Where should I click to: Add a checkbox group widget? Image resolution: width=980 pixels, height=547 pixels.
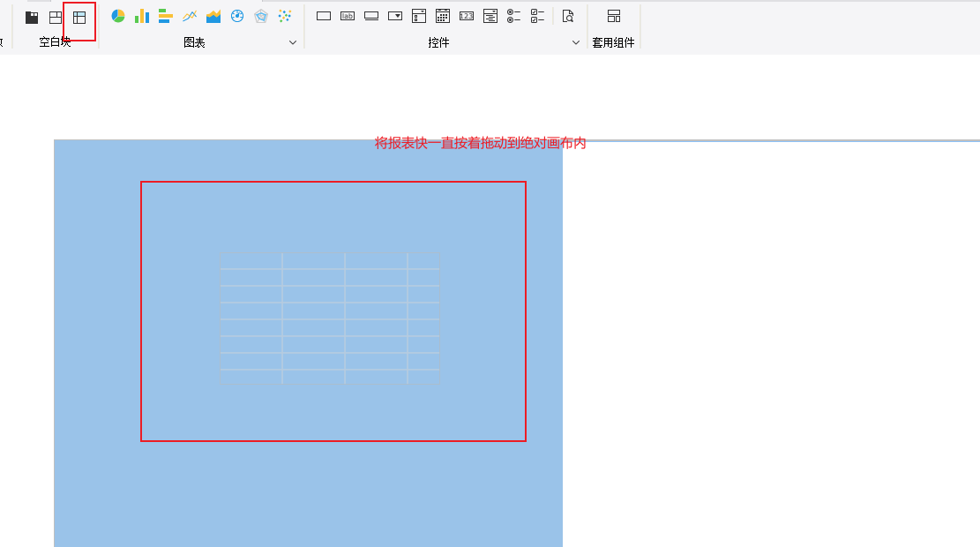[x=537, y=16]
